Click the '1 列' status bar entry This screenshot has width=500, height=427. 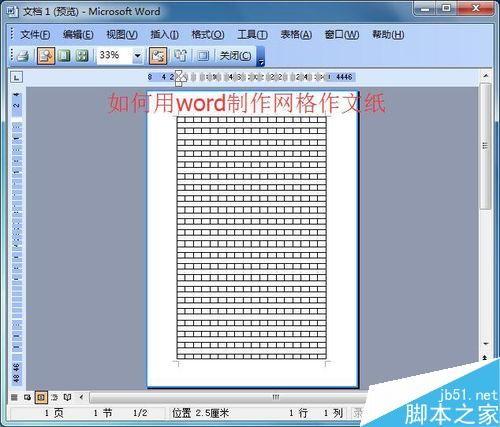tap(333, 413)
